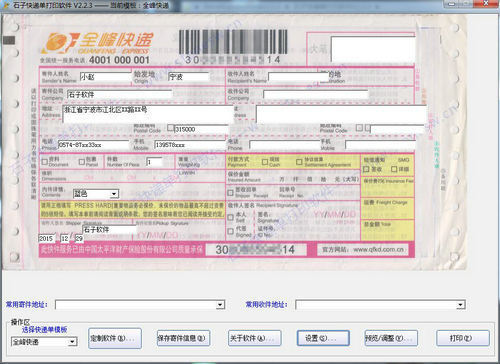Click the 打印 print button
This screenshot has height=364, width=500.
[x=463, y=338]
